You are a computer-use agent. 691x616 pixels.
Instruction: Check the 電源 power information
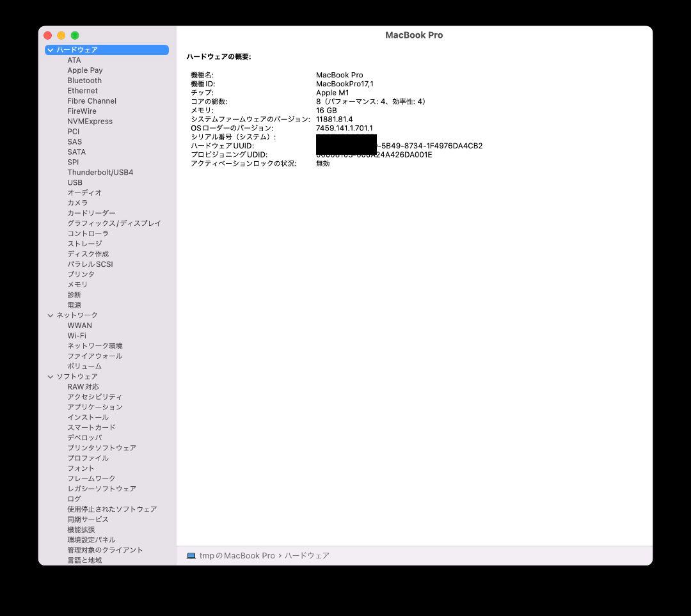click(x=74, y=304)
